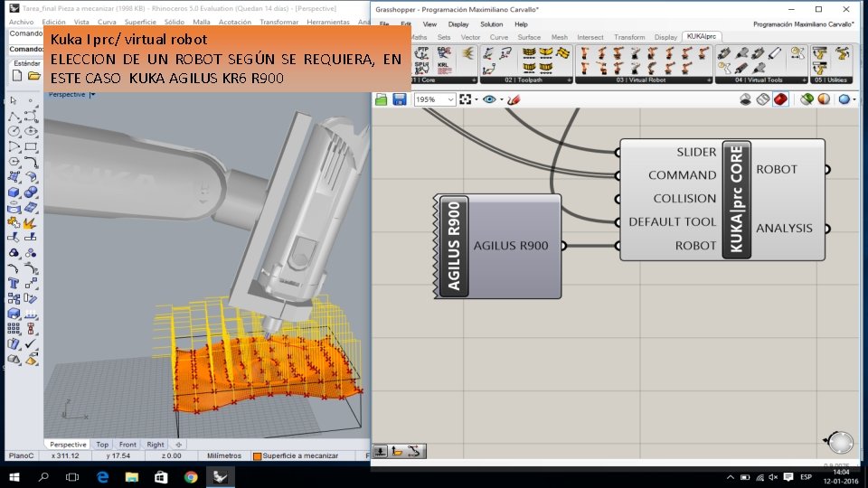Click the first Utilities panel component
The width and height of the screenshot is (868, 488).
click(820, 53)
